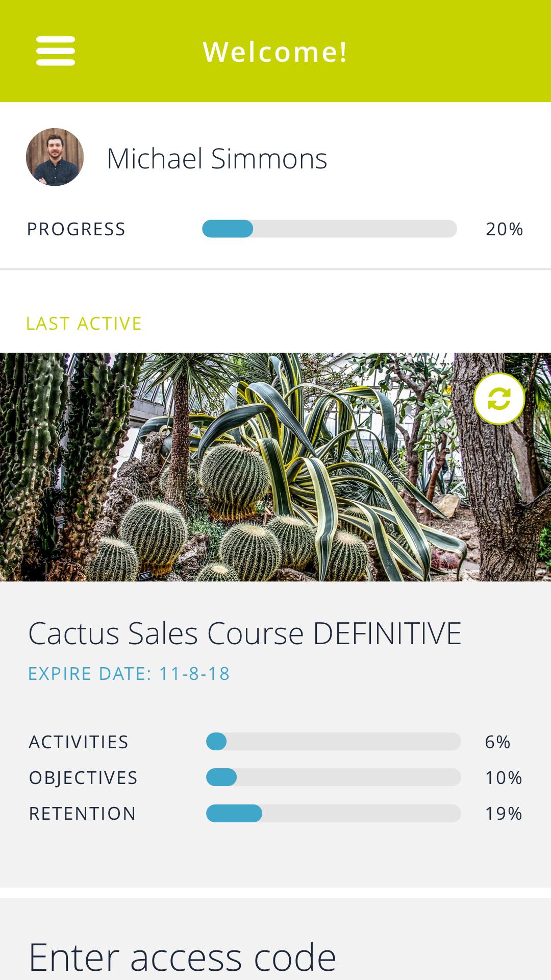Click the Retention progress bar
Image resolution: width=551 pixels, height=980 pixels.
pyautogui.click(x=334, y=813)
